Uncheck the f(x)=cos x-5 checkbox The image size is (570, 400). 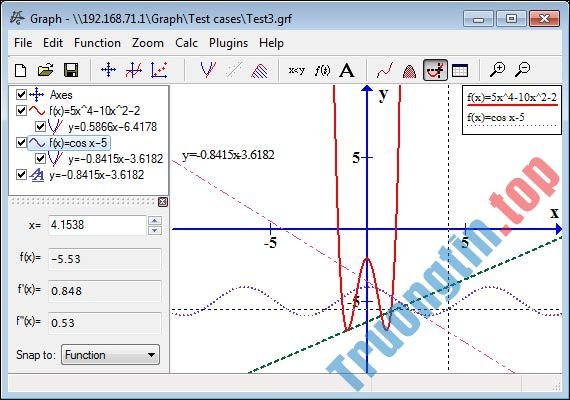click(x=21, y=143)
